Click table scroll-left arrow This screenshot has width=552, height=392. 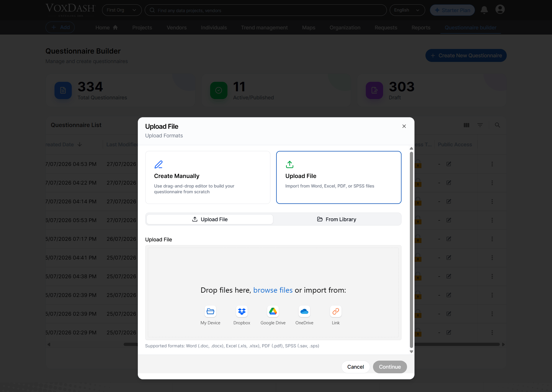[49, 344]
